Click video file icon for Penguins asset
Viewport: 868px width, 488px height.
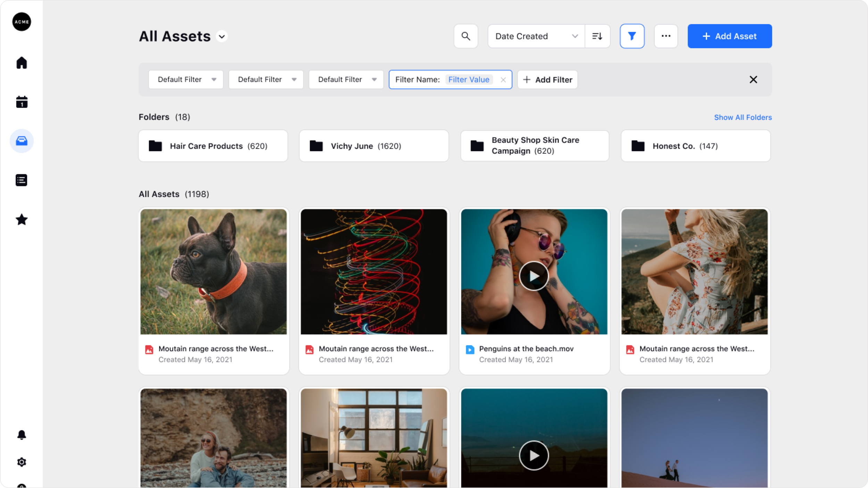point(470,350)
